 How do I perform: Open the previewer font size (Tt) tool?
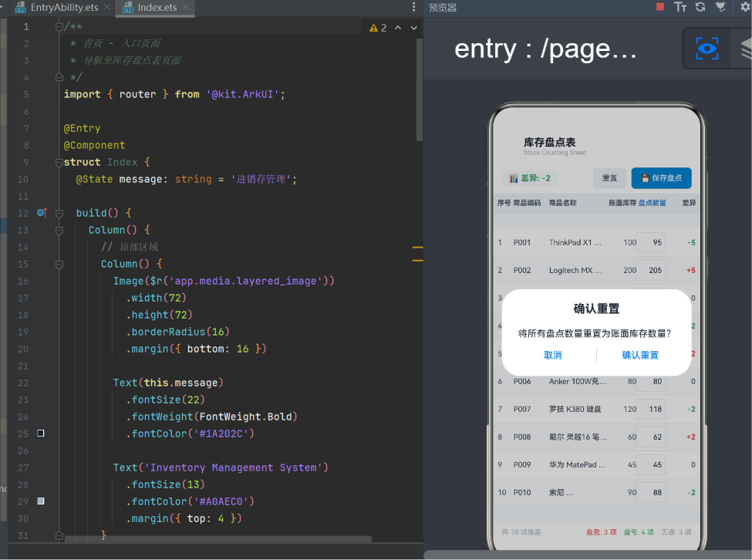click(680, 7)
